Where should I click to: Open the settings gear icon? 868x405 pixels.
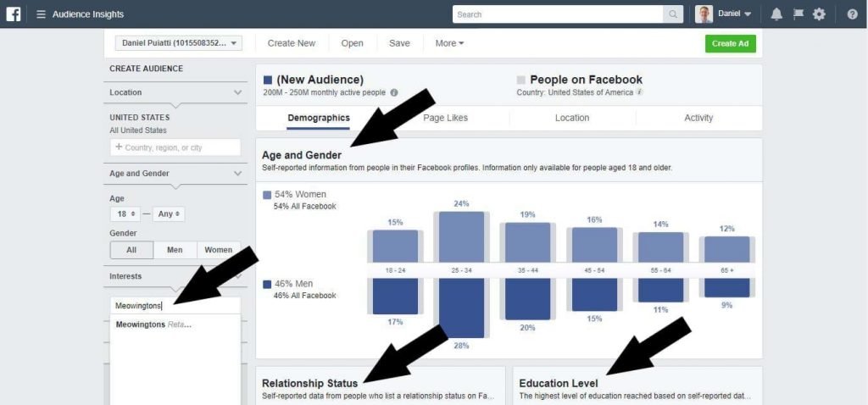(820, 14)
